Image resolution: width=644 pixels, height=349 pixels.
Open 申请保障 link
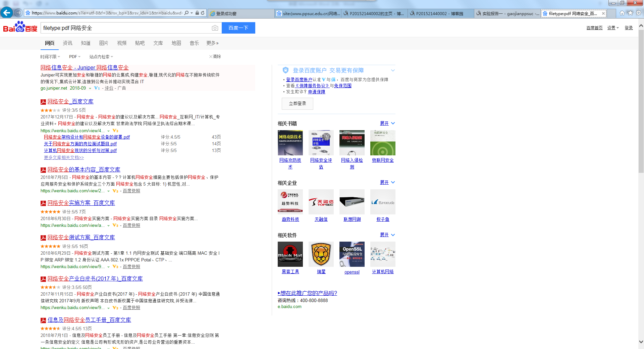point(317,92)
